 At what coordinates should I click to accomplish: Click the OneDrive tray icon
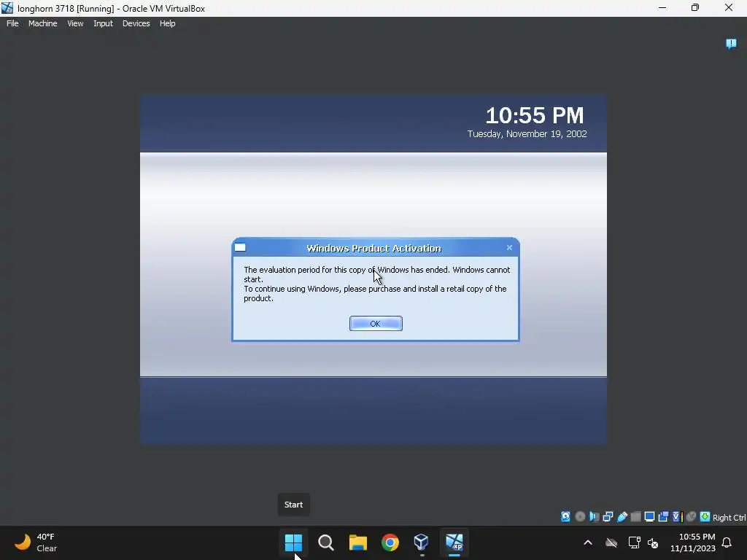coord(611,542)
